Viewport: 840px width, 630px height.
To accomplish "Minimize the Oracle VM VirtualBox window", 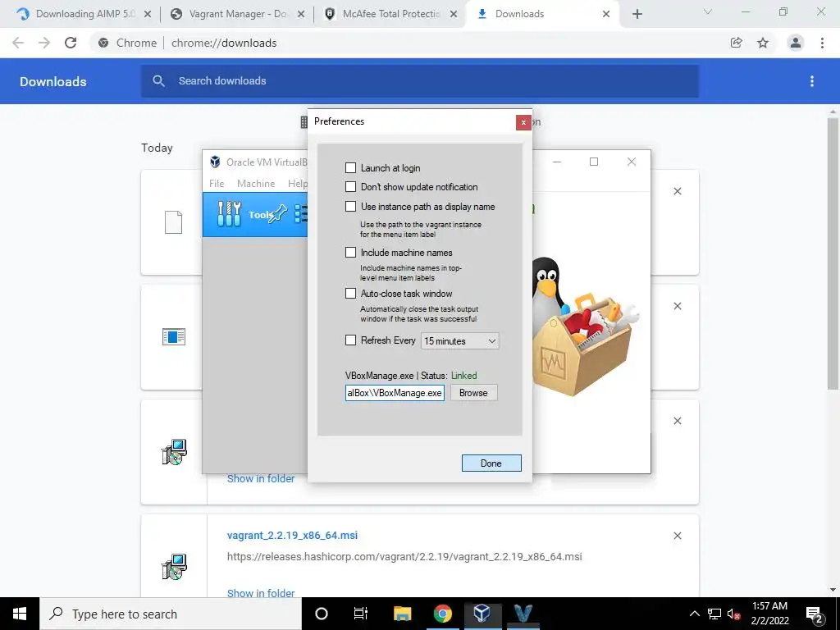I will [557, 162].
